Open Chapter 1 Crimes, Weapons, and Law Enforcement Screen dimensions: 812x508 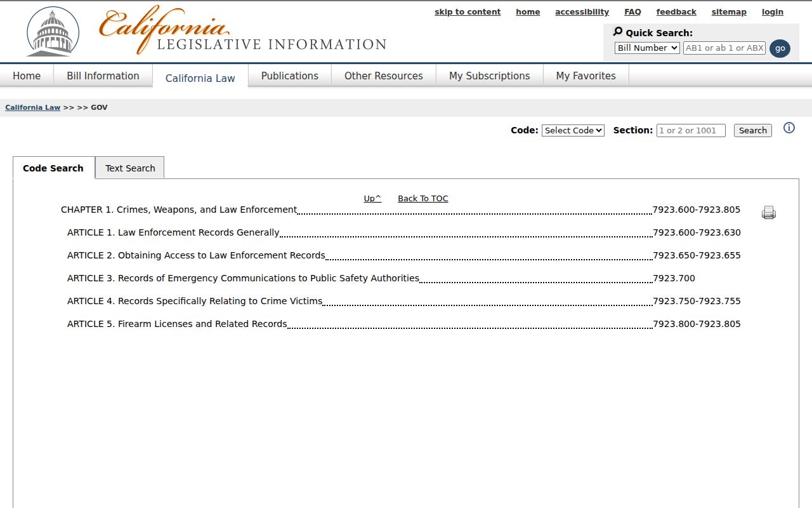[x=179, y=210]
